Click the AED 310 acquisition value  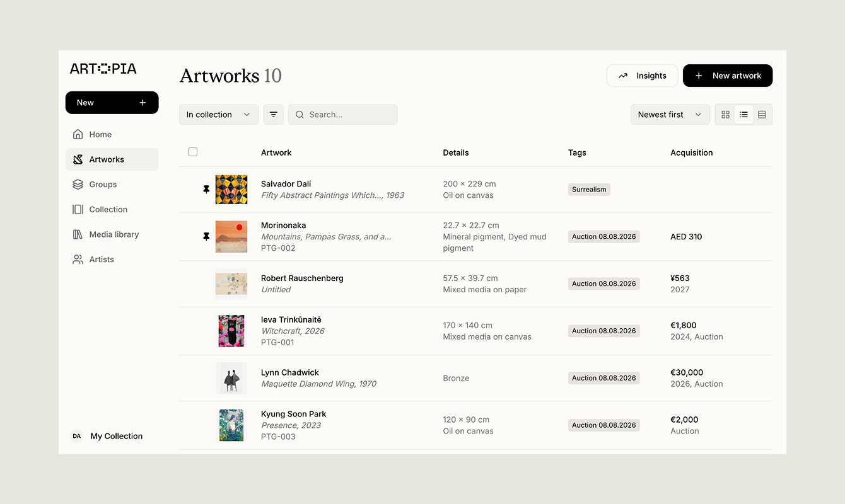(686, 237)
